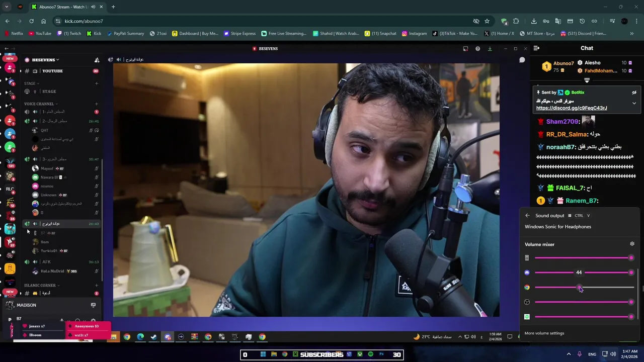Open YouTube bookmark

point(40,34)
